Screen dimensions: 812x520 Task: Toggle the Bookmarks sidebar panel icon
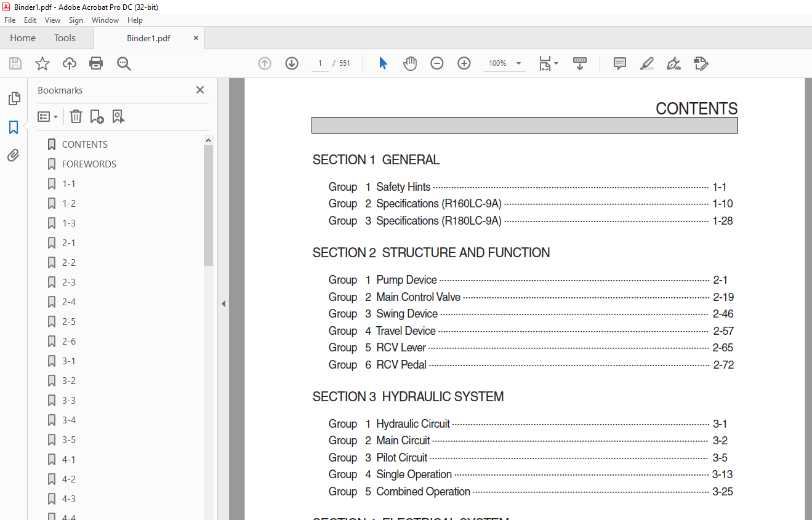(14, 127)
